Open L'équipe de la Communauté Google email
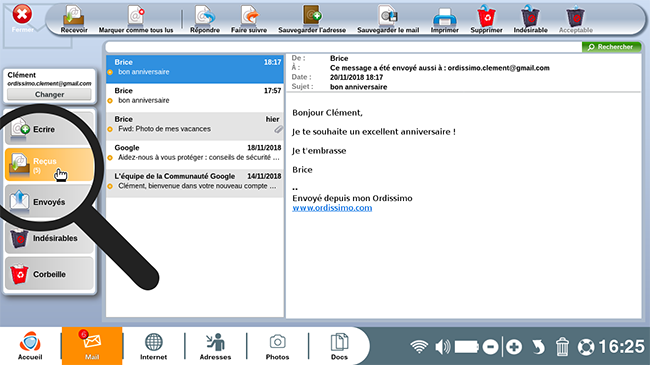This screenshot has width=650, height=365. pyautogui.click(x=195, y=183)
